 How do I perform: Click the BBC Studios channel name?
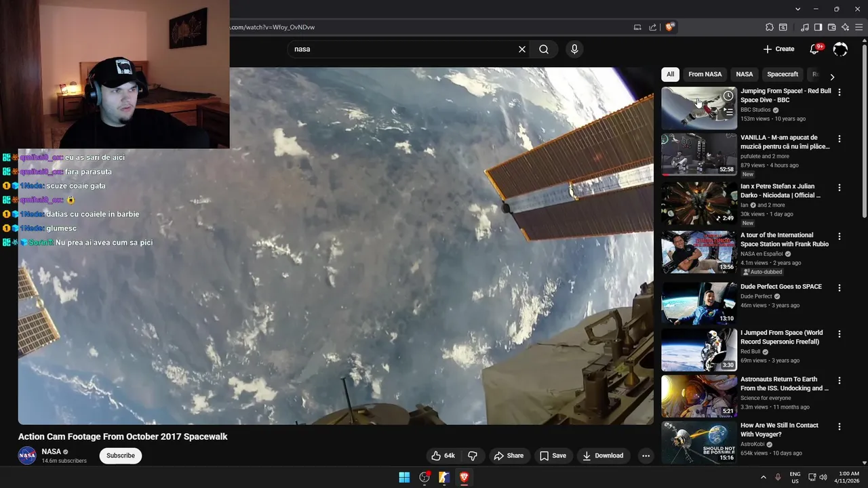[x=755, y=110]
